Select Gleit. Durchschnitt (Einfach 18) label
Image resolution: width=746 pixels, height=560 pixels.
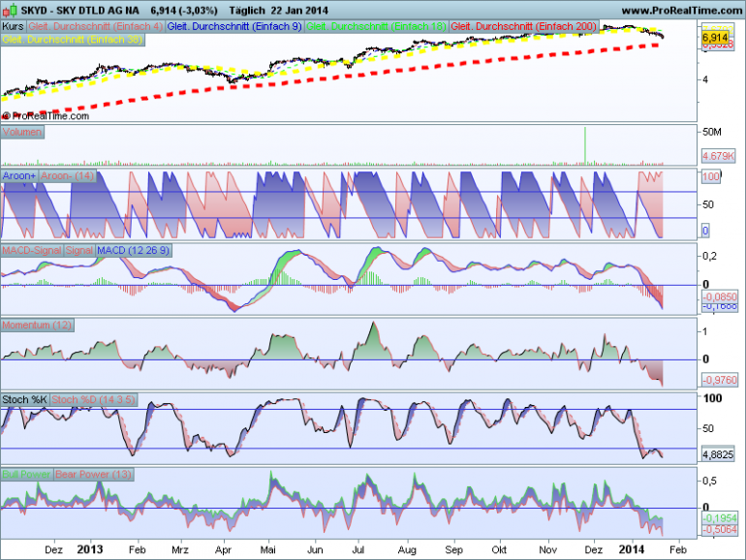376,27
